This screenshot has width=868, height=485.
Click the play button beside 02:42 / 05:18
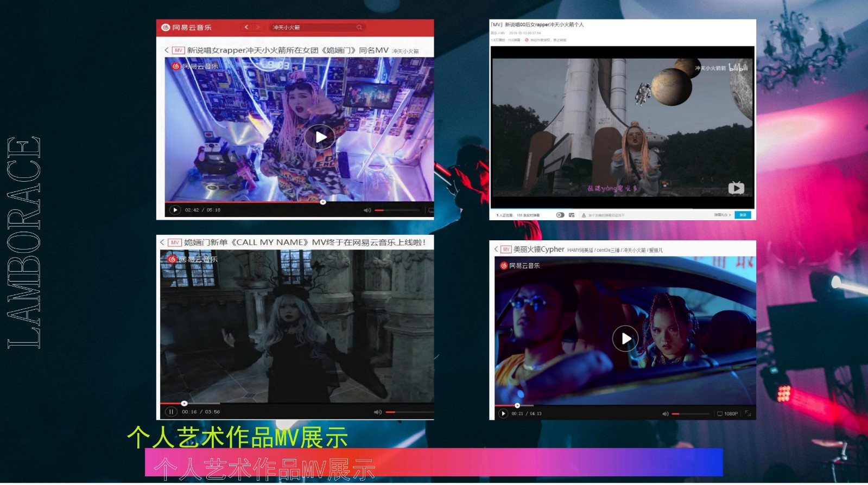point(175,210)
